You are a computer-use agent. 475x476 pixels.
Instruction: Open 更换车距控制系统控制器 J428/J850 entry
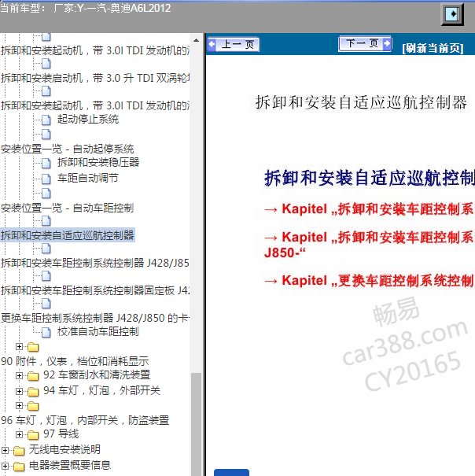tap(94, 318)
